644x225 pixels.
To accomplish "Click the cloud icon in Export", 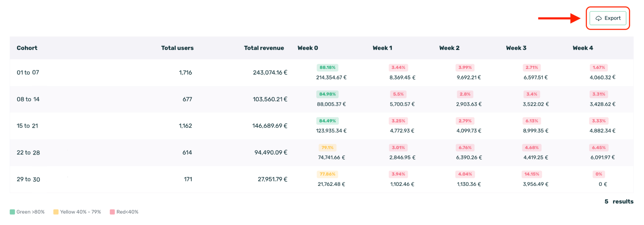I will coord(598,19).
